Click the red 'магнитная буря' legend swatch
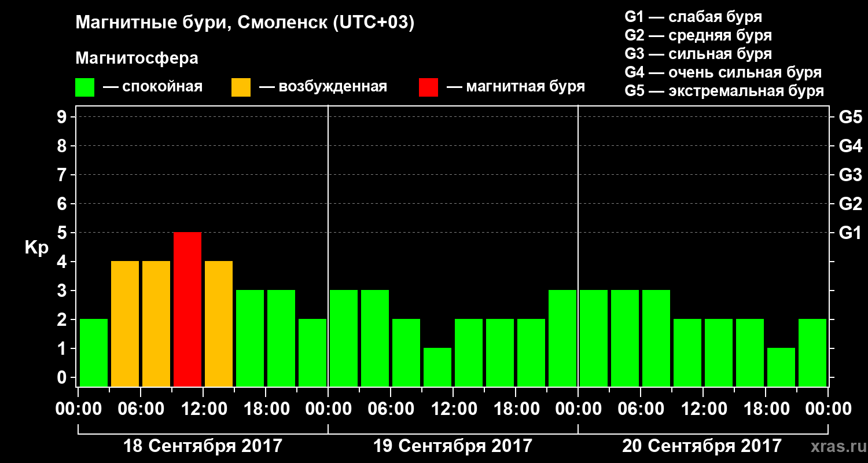868x463 pixels. 428,87
